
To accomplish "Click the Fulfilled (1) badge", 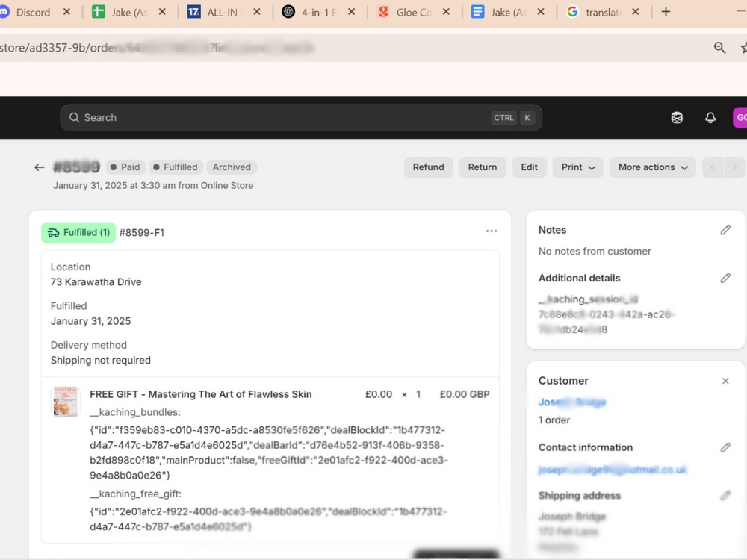I will [x=78, y=232].
